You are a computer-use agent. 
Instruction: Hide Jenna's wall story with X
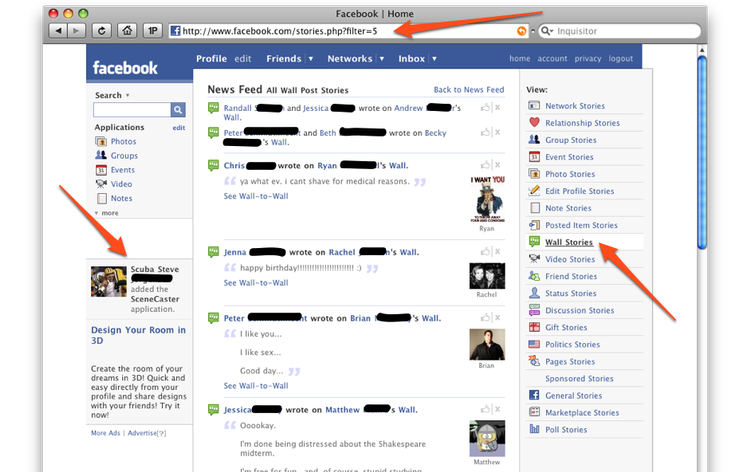pyautogui.click(x=497, y=252)
